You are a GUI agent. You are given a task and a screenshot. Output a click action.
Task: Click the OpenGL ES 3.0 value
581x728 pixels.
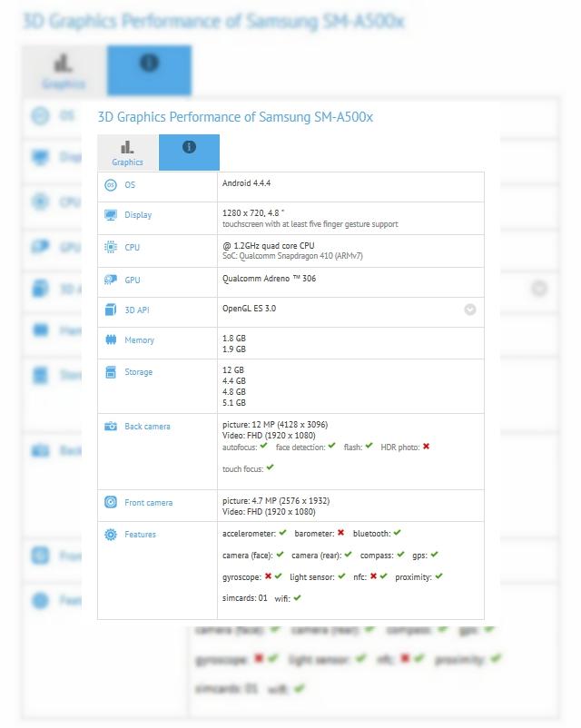(249, 309)
